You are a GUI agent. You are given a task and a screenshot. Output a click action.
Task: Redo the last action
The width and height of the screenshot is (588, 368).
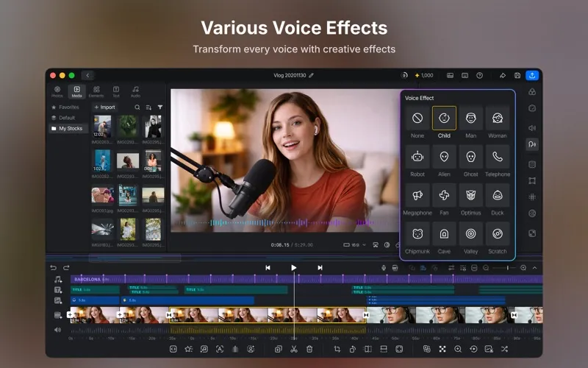[66, 268]
